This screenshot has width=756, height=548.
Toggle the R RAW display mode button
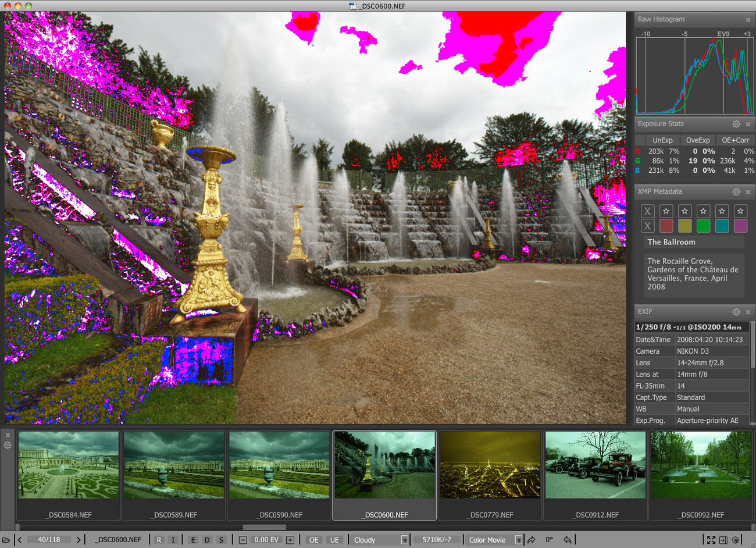pyautogui.click(x=159, y=540)
